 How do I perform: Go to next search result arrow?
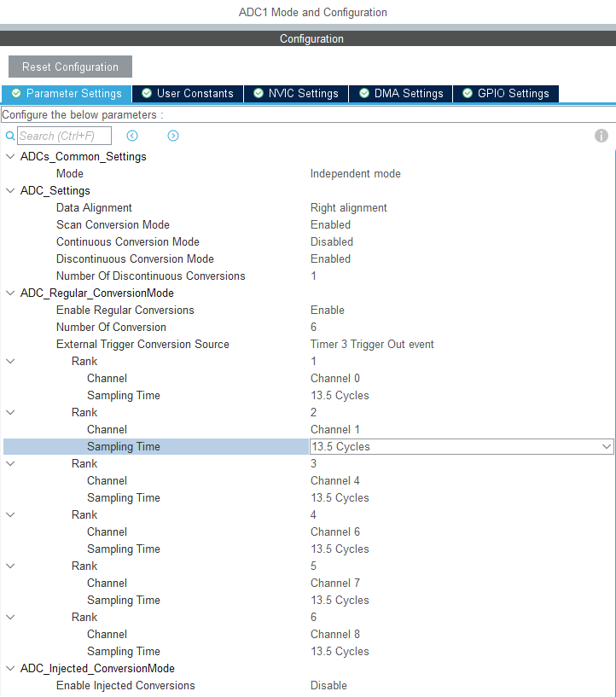(173, 136)
